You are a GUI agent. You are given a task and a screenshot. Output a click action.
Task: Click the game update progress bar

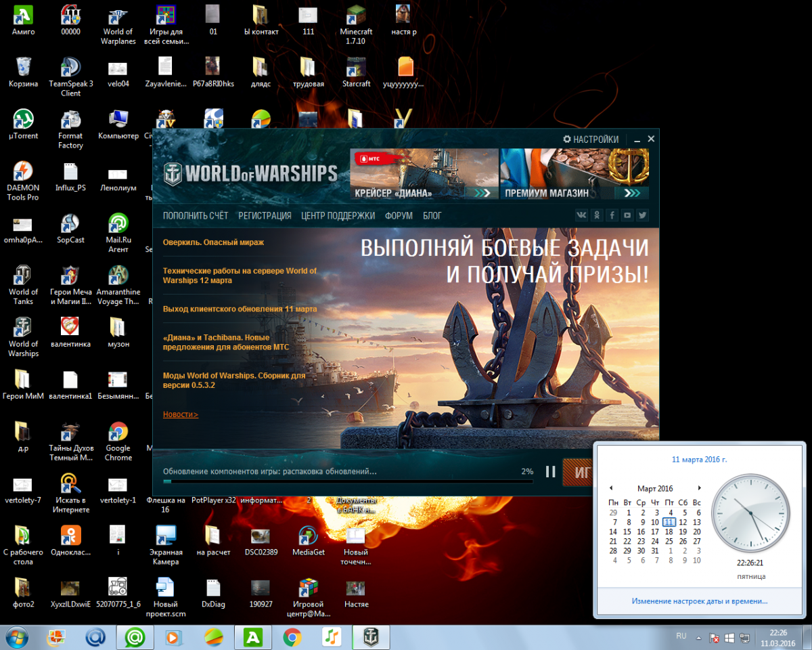(x=348, y=481)
